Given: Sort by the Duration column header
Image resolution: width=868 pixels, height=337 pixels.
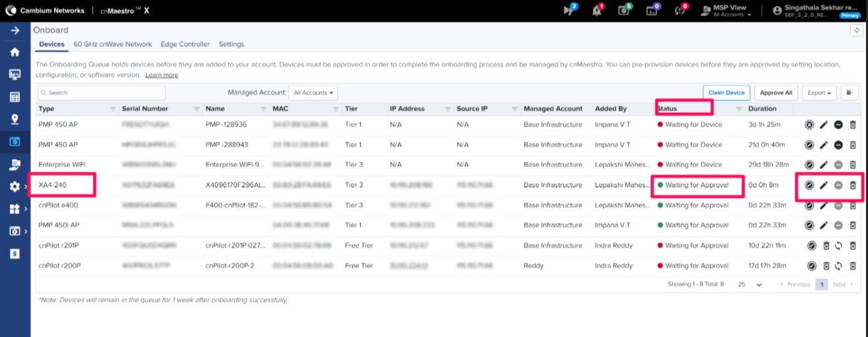Looking at the screenshot, I should coord(763,108).
